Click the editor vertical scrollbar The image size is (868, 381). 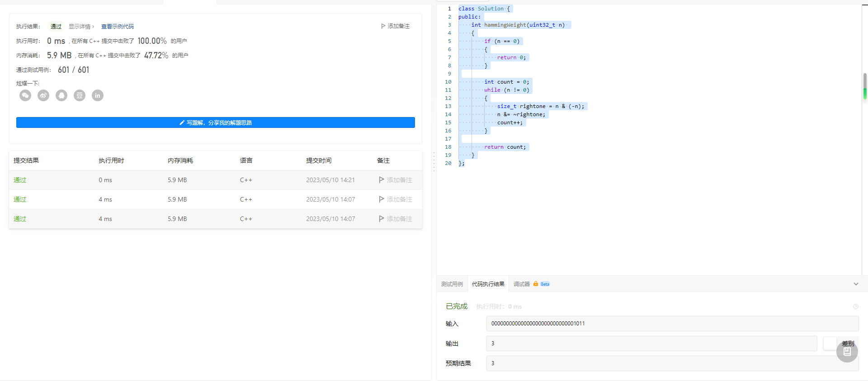point(865,86)
